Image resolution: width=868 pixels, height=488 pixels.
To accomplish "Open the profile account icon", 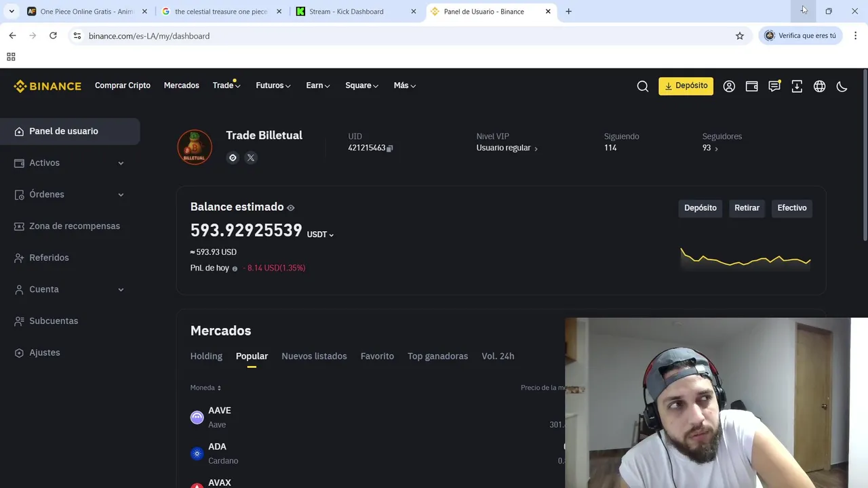I will (729, 86).
